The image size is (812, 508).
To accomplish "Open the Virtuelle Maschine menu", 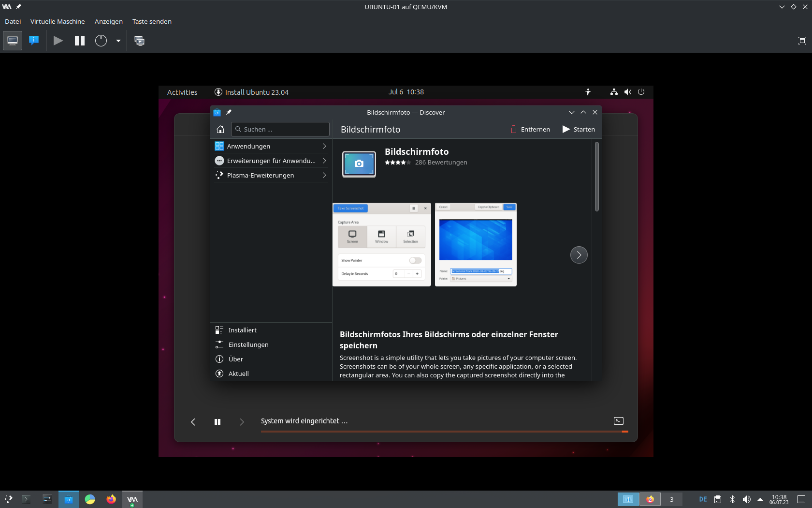I will pos(58,21).
